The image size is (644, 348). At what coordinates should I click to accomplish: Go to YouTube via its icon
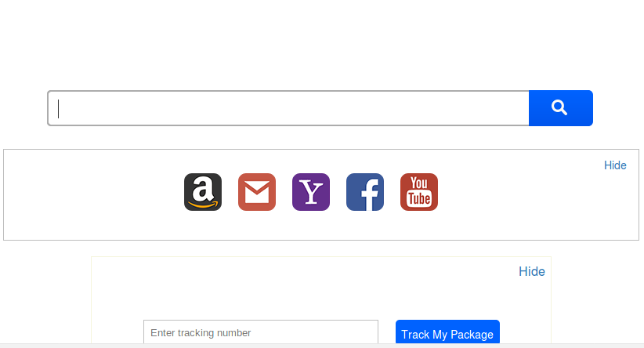pyautogui.click(x=419, y=192)
